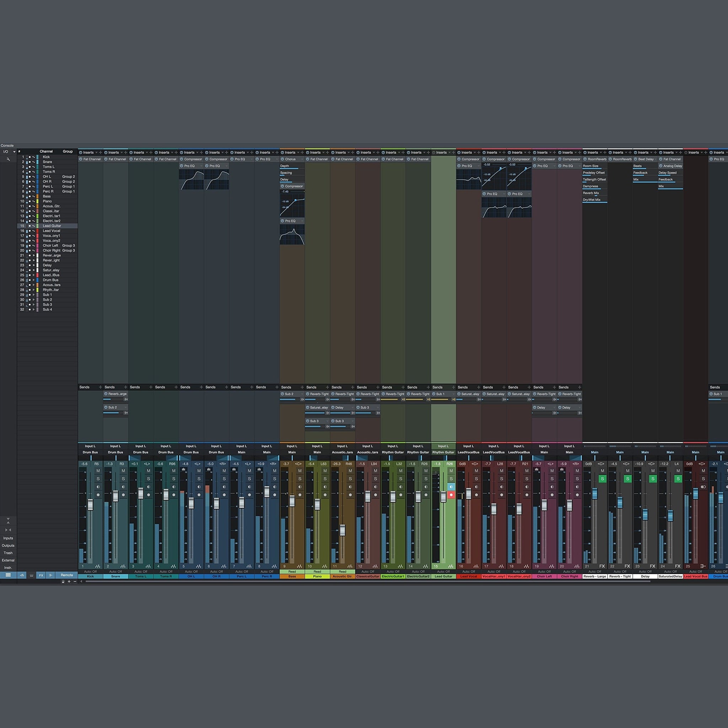Open Main output selector on Delay channel
Viewport: 728px width, 728px height.
click(645, 452)
